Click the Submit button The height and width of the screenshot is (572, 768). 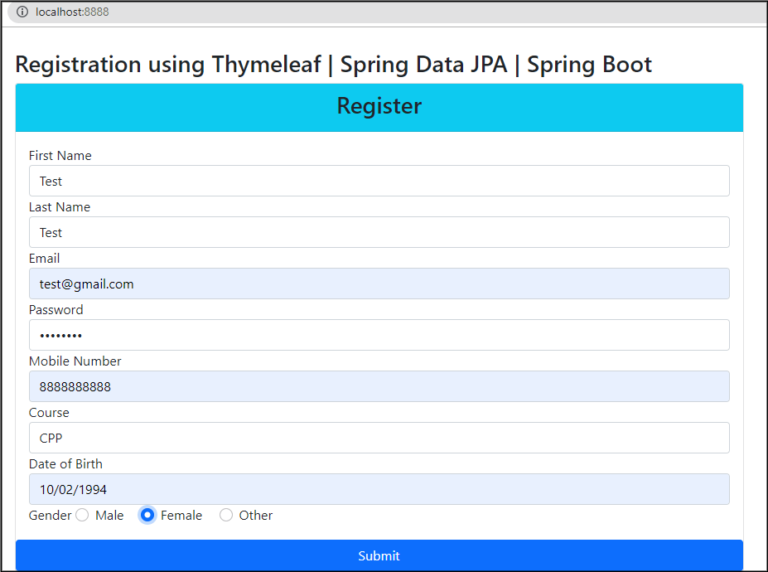tap(379, 555)
